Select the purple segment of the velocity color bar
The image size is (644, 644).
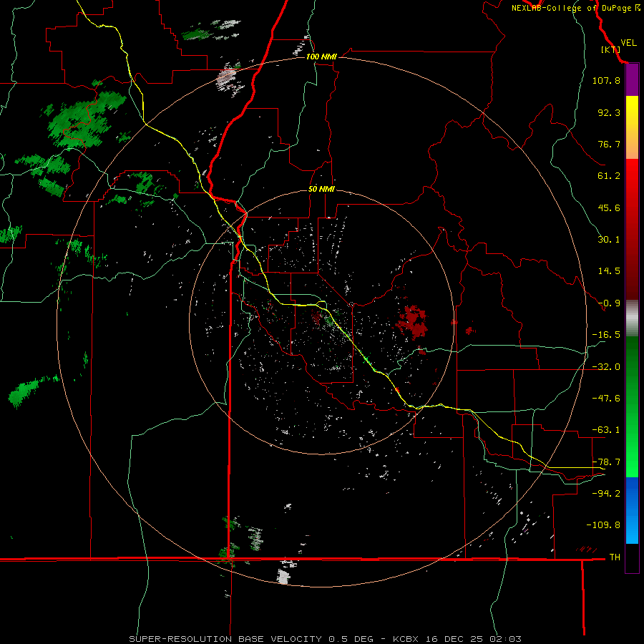[632, 80]
